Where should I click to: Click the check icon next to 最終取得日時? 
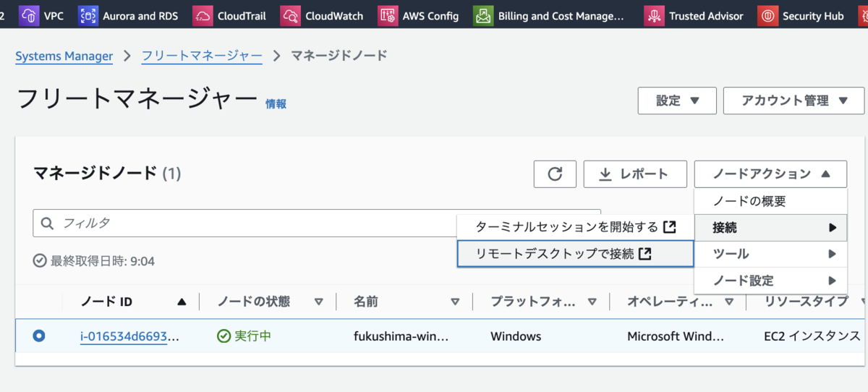pyautogui.click(x=40, y=260)
